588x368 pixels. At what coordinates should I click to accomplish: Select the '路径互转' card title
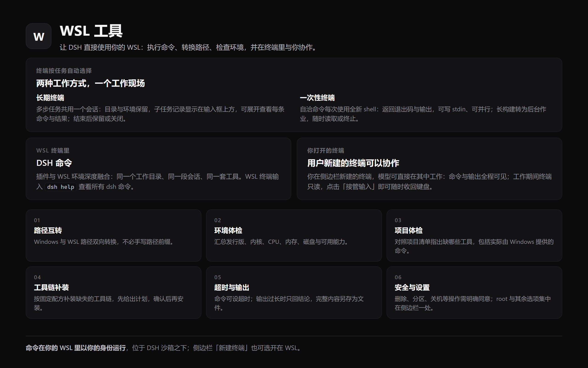[48, 230]
